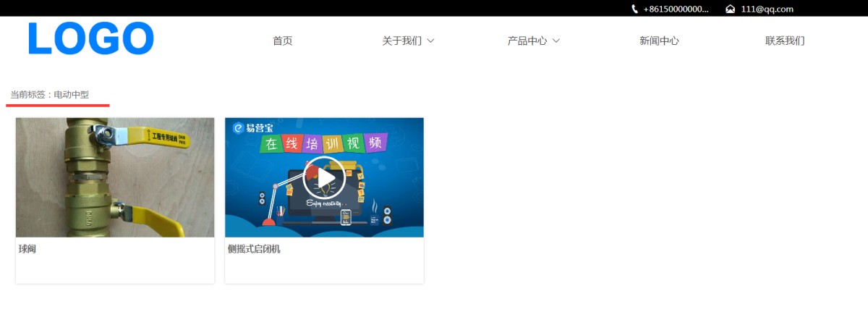Go to 新闻中心 page

(x=658, y=41)
